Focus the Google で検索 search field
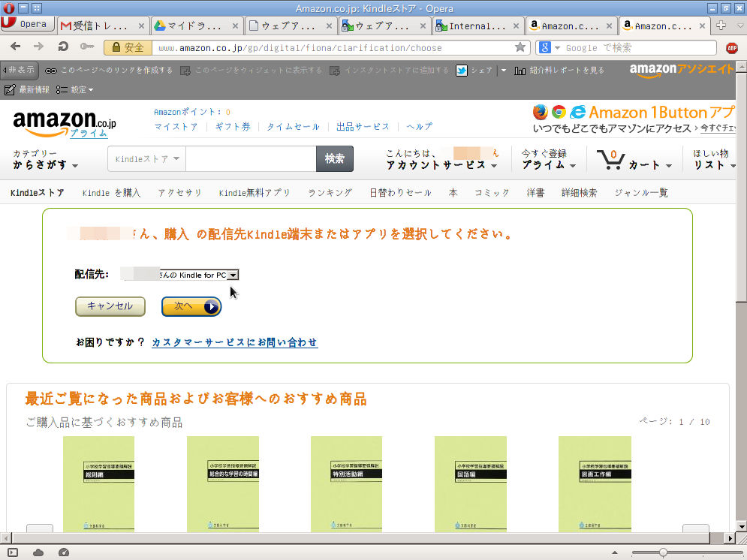Viewport: 747px width, 560px height. [638, 47]
